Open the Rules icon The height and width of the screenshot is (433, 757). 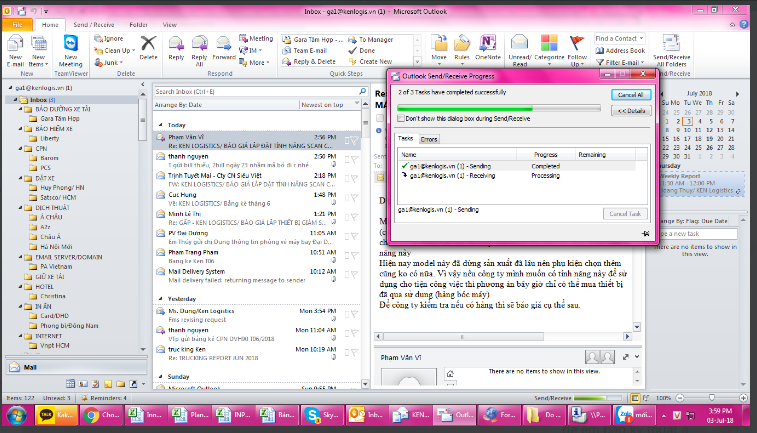pos(462,43)
